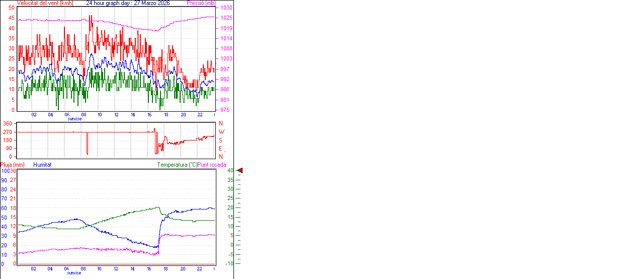
Task: Click the magenta 'Punt rosada' legend label
Action: click(x=212, y=165)
